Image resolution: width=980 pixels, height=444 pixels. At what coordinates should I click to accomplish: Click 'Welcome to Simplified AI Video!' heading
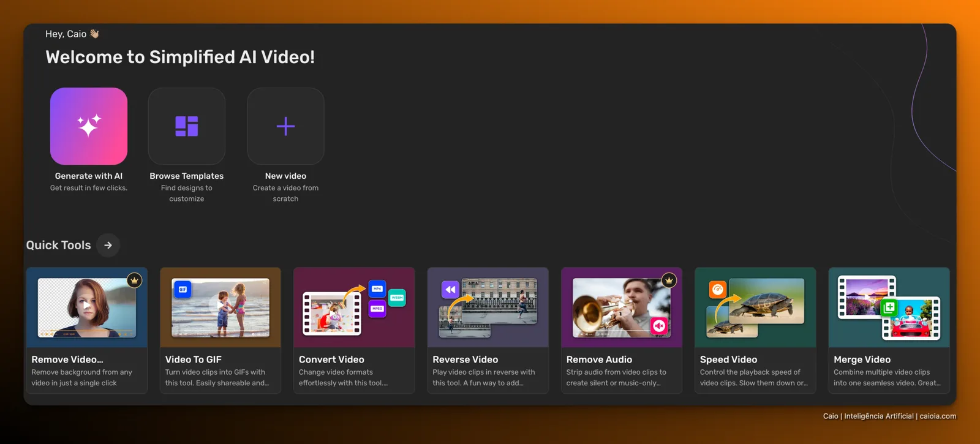pos(180,57)
